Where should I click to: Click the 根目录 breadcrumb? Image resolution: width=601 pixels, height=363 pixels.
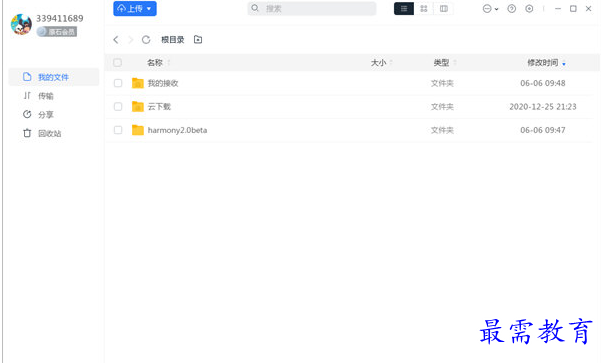[172, 39]
